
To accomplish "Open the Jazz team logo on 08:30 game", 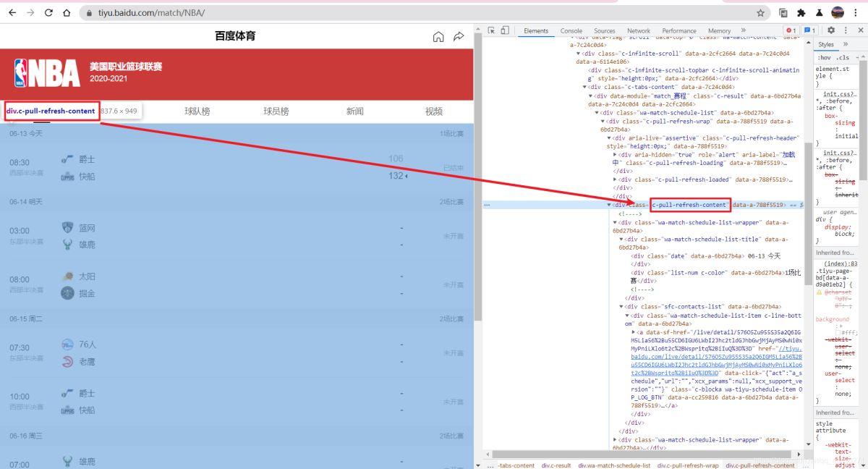I will pos(67,159).
